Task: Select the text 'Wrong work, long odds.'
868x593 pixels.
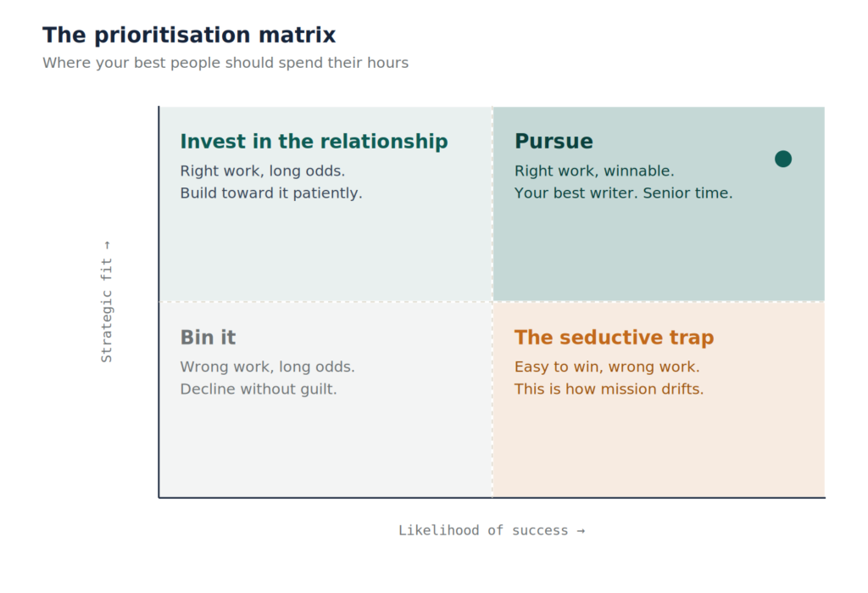Action: [267, 366]
